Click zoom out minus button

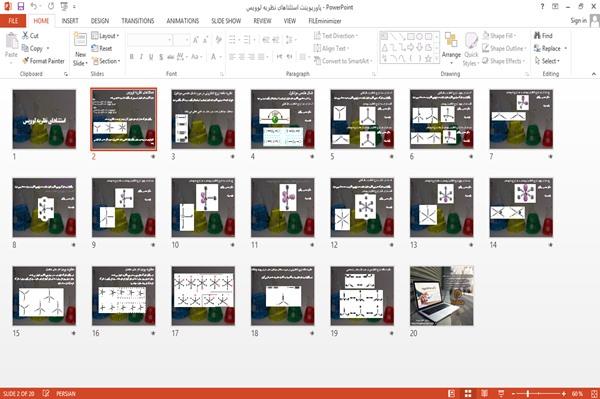(x=514, y=394)
